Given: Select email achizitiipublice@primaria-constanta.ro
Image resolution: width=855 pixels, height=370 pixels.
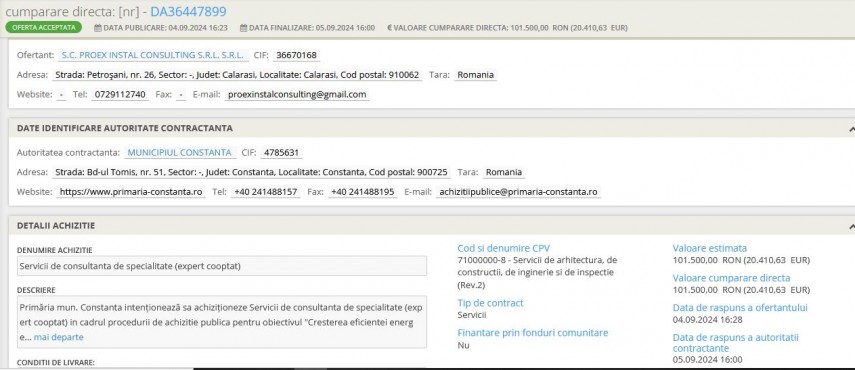Looking at the screenshot, I should [x=518, y=192].
